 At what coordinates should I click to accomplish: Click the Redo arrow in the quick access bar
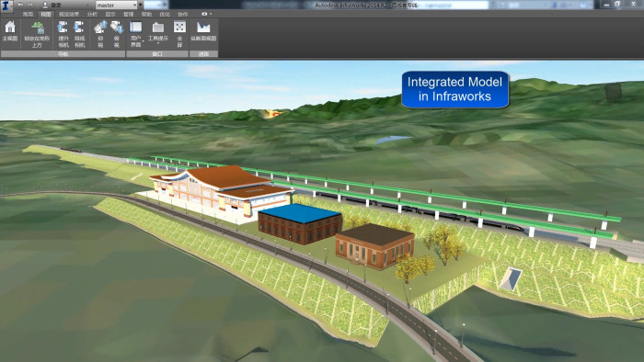pyautogui.click(x=29, y=5)
